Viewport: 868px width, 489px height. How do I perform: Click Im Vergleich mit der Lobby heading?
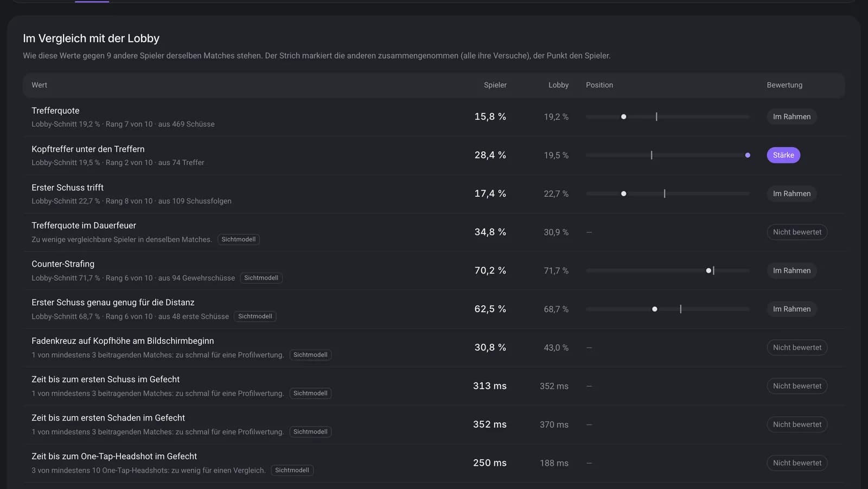tap(91, 39)
